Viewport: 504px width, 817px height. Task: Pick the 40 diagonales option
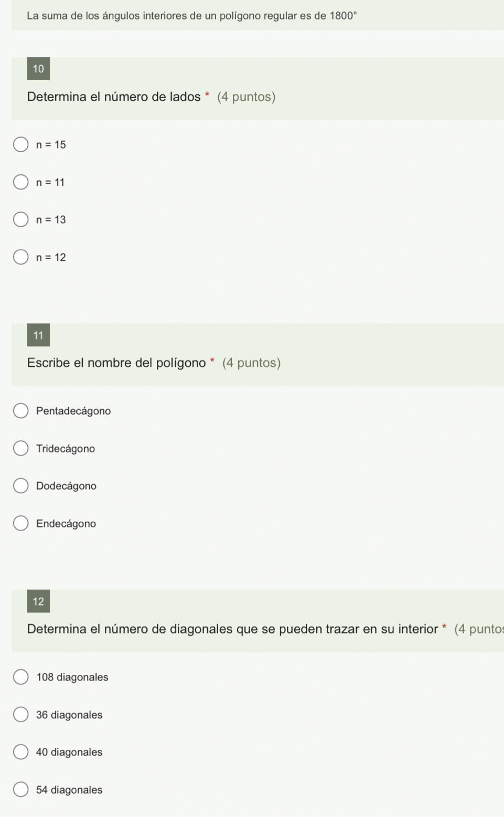pyautogui.click(x=20, y=752)
